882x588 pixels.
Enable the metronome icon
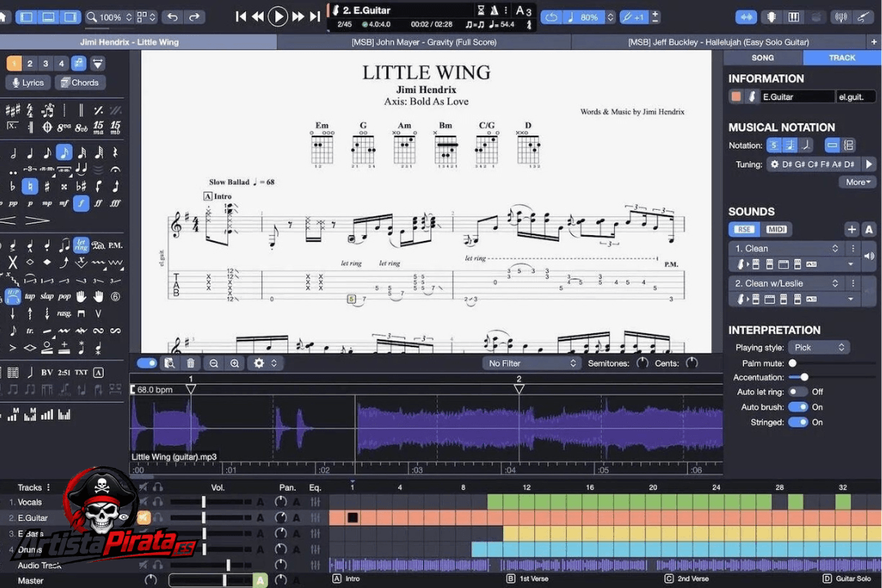pos(494,10)
